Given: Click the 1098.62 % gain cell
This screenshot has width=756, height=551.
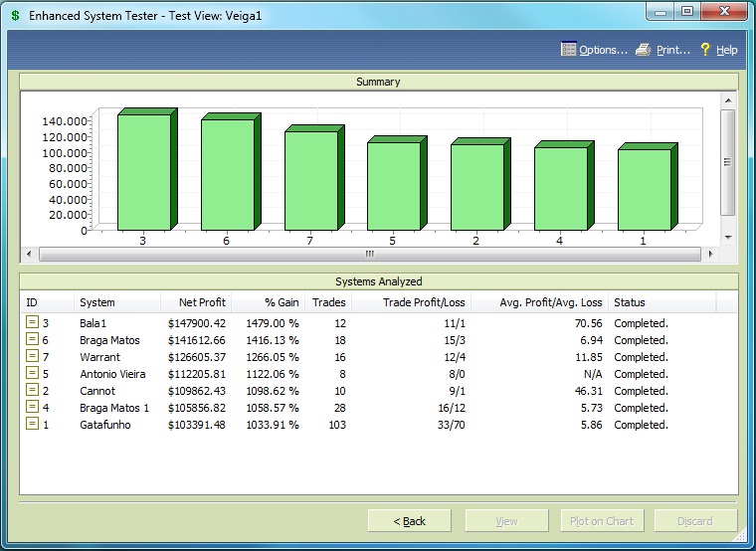Looking at the screenshot, I should (273, 391).
